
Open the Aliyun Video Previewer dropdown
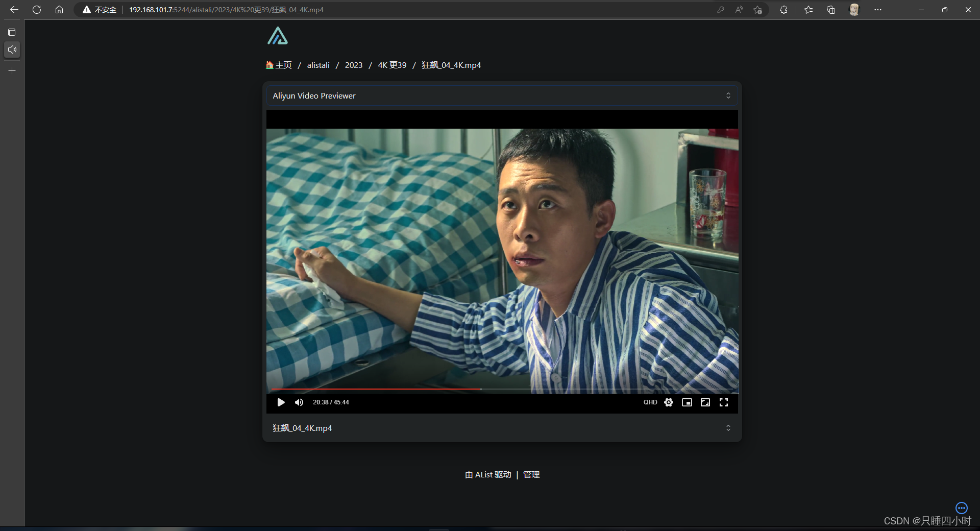502,95
